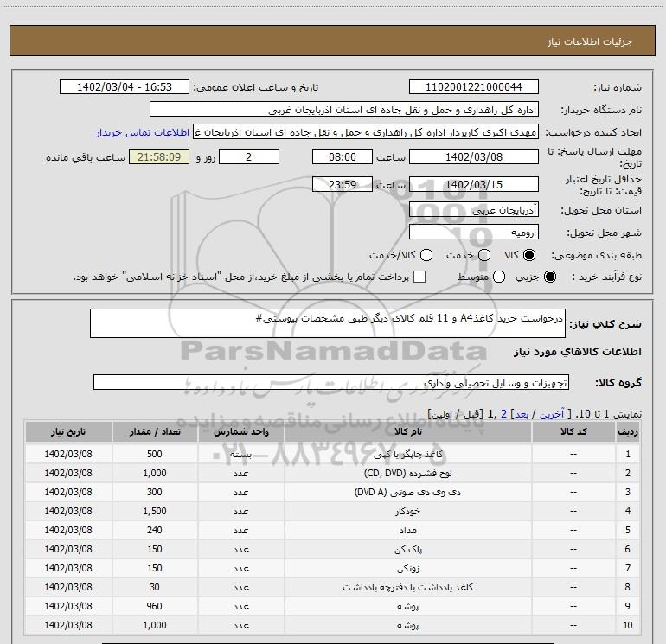666x644 pixels.
Task: Click the تعداد / مقدار column header
Action: tap(155, 431)
